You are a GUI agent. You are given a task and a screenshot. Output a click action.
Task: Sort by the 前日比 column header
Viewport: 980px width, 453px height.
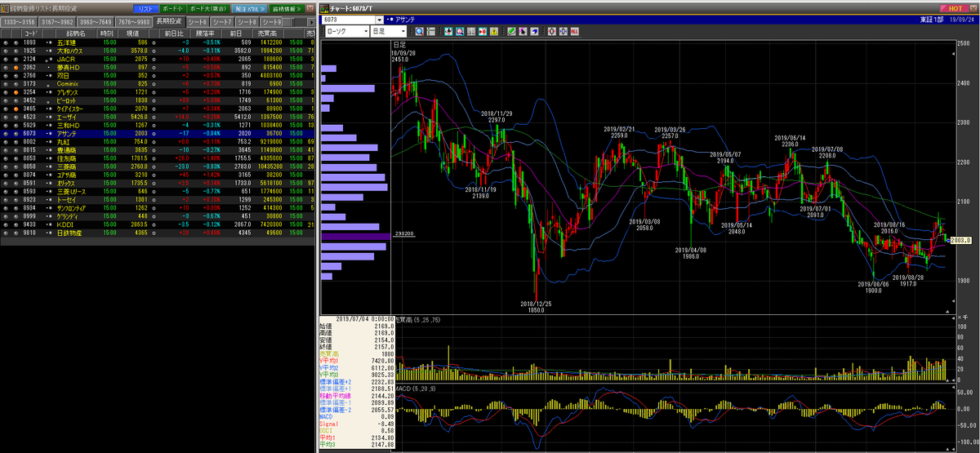tap(174, 33)
